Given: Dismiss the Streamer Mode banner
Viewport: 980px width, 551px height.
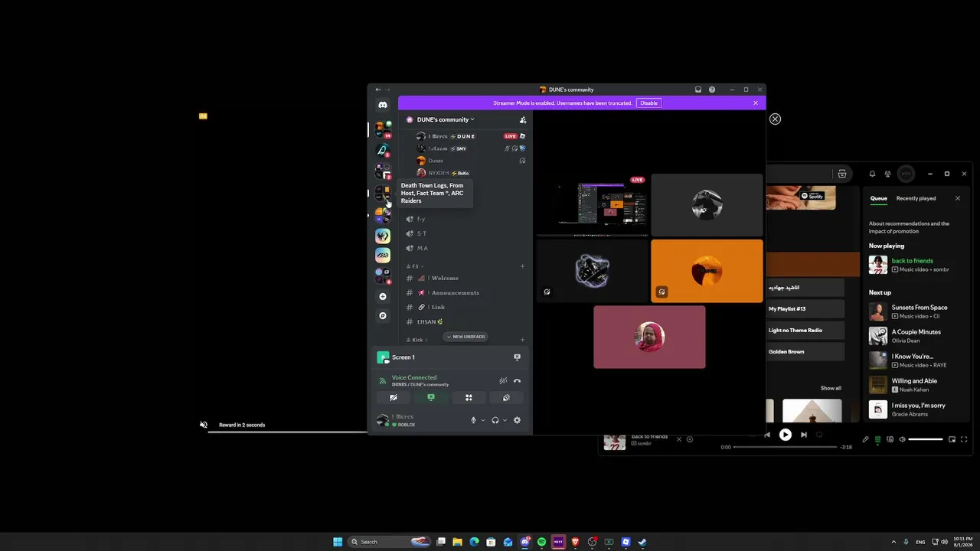Looking at the screenshot, I should point(756,103).
